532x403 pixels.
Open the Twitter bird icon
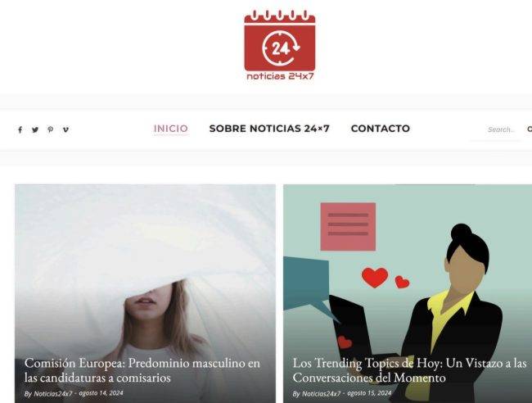pos(35,129)
